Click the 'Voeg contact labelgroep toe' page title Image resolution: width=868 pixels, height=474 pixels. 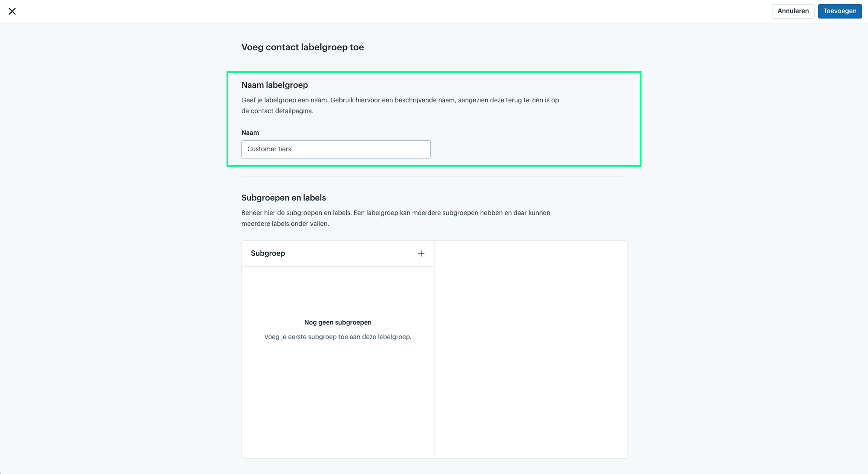click(x=303, y=47)
